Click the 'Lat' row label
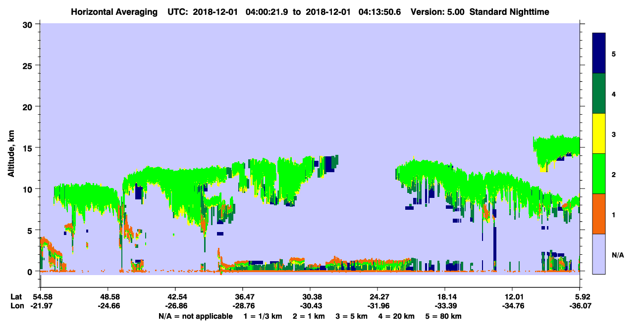Viewport: 644px width, 330px height. pos(16,297)
